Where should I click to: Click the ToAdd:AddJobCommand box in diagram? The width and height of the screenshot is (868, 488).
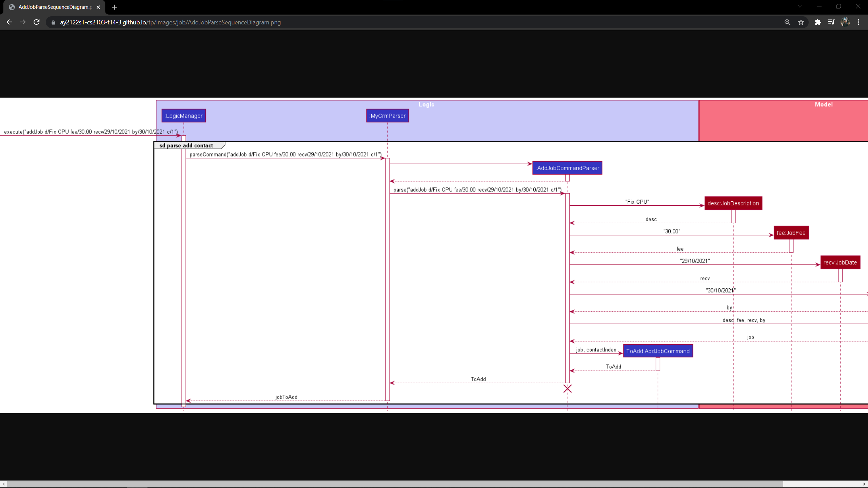[x=658, y=351]
